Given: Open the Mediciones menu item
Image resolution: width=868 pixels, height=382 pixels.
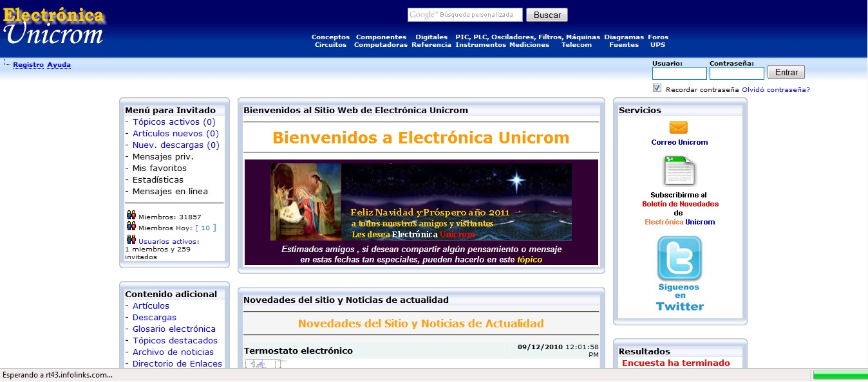Looking at the screenshot, I should 529,45.
